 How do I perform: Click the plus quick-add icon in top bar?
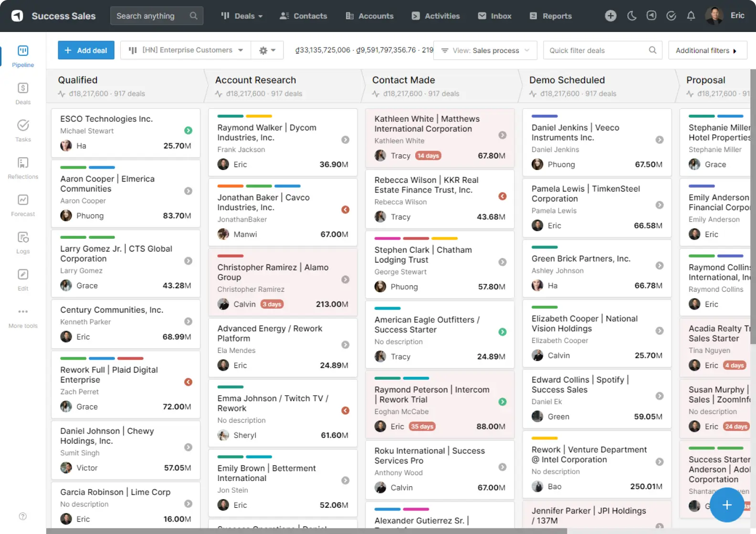[610, 16]
